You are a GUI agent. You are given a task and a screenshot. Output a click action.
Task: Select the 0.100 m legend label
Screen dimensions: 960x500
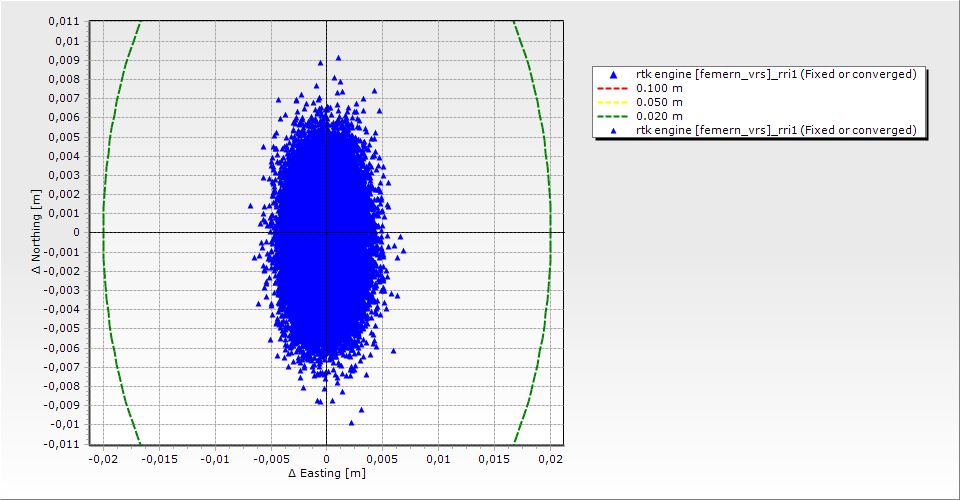pyautogui.click(x=659, y=89)
